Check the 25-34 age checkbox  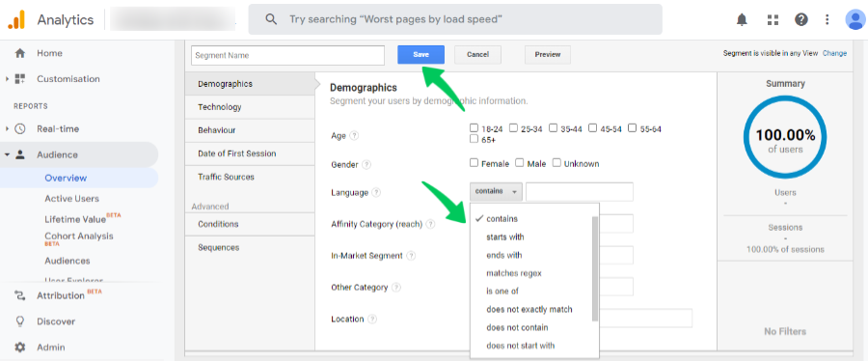[x=513, y=128]
